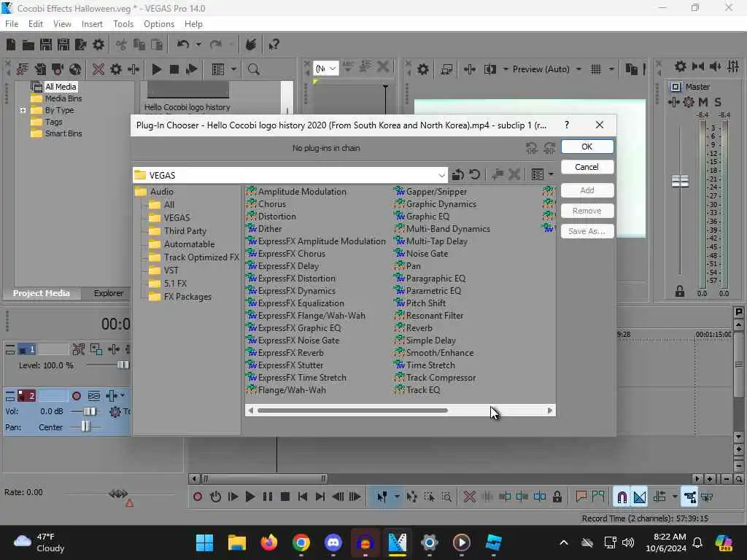Open the File menu
Image resolution: width=747 pixels, height=560 pixels.
pyautogui.click(x=12, y=24)
